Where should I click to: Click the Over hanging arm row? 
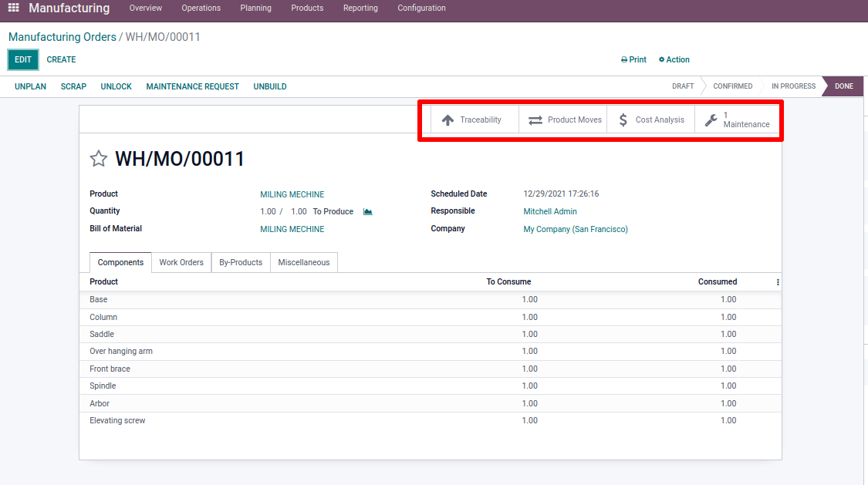click(x=430, y=351)
